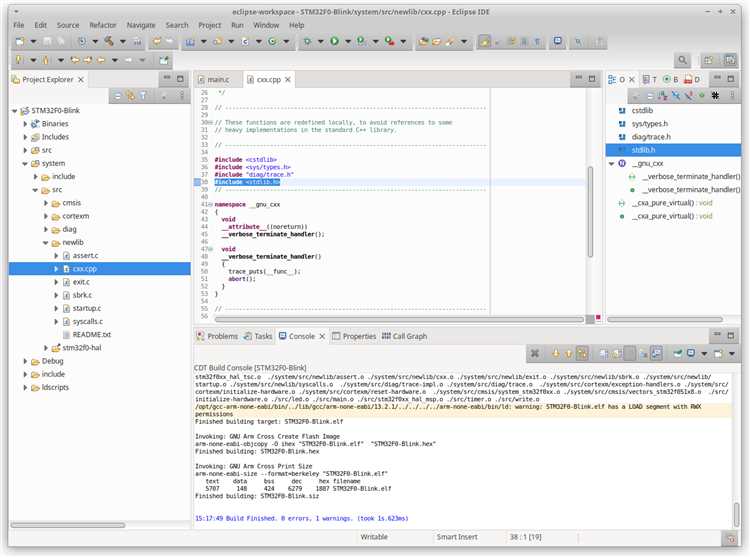The width and height of the screenshot is (750, 557).
Task: Close the cxx.cpp editor tab
Action: coord(288,80)
